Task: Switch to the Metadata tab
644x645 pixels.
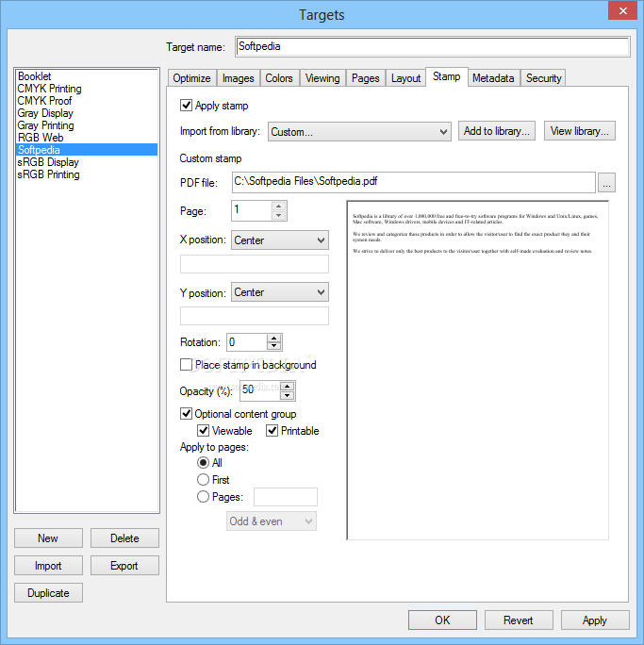Action: click(x=493, y=78)
